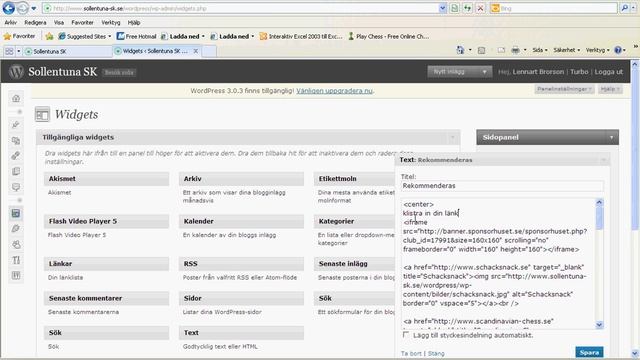This screenshot has width=640, height=360.
Task: Open Posts pin icon in WordPress sidebar
Action: tap(16, 124)
